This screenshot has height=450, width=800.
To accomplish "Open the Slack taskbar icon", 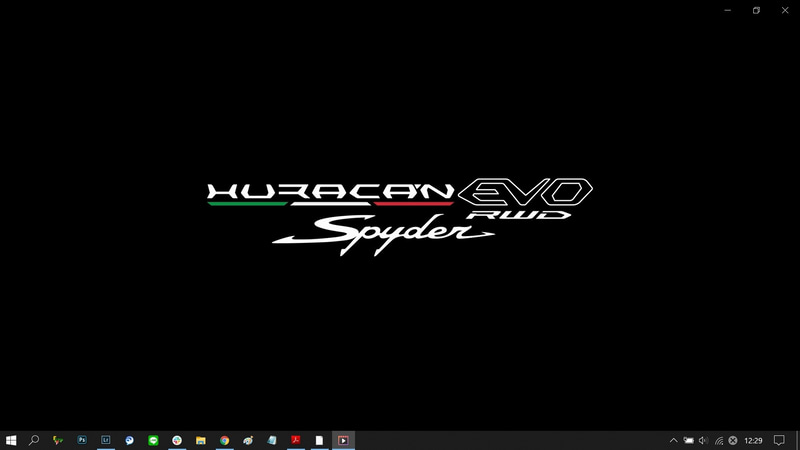I will pos(177,440).
